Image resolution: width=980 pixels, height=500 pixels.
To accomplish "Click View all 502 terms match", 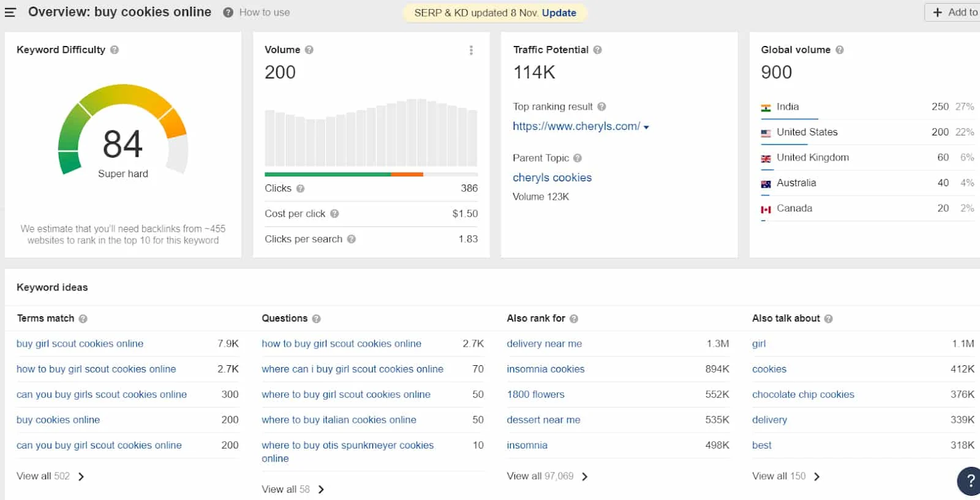I will (43, 476).
